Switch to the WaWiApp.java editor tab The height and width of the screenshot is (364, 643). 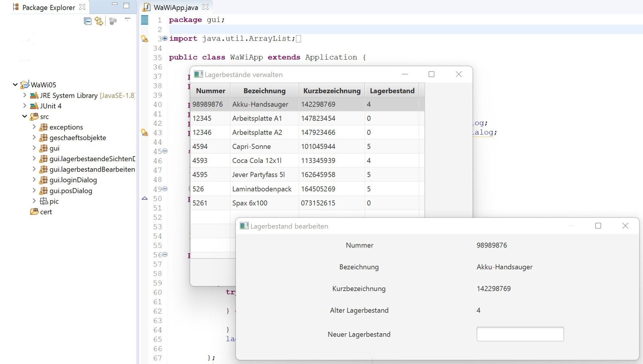175,7
